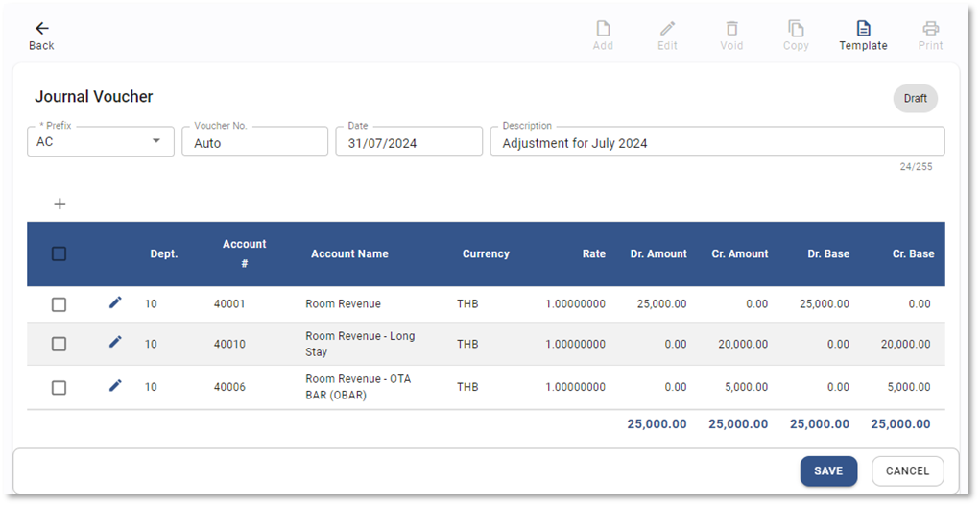Click the Copy icon in toolbar
This screenshot has width=980, height=506.
click(x=796, y=29)
